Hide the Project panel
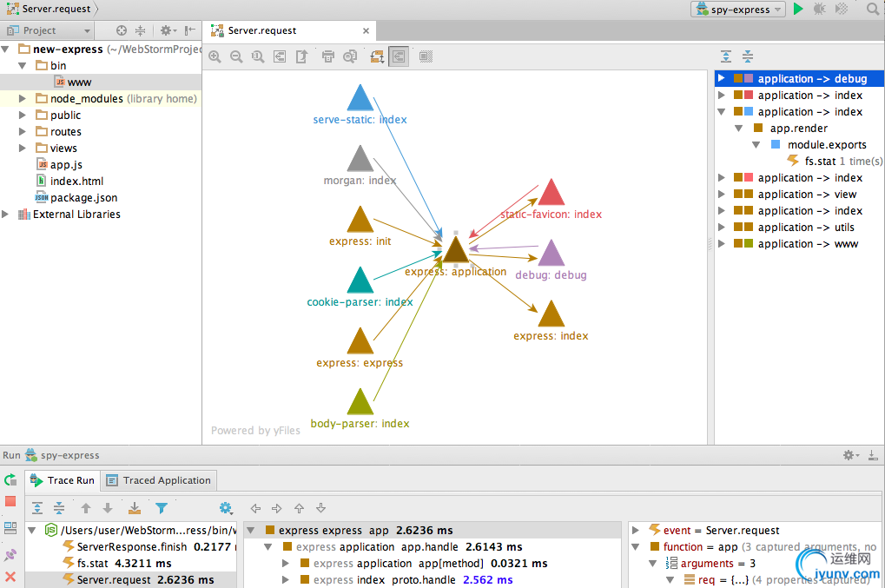The width and height of the screenshot is (885, 588). click(x=190, y=30)
